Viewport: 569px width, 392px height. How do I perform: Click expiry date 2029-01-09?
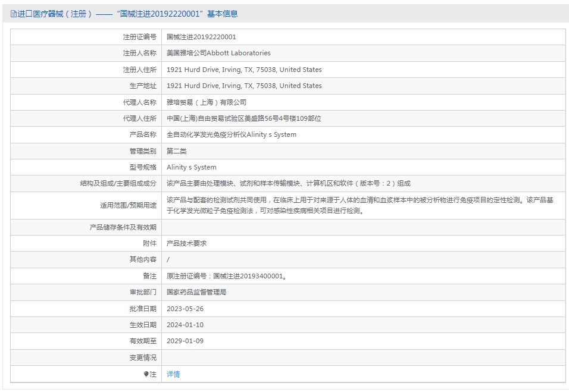[185, 341]
